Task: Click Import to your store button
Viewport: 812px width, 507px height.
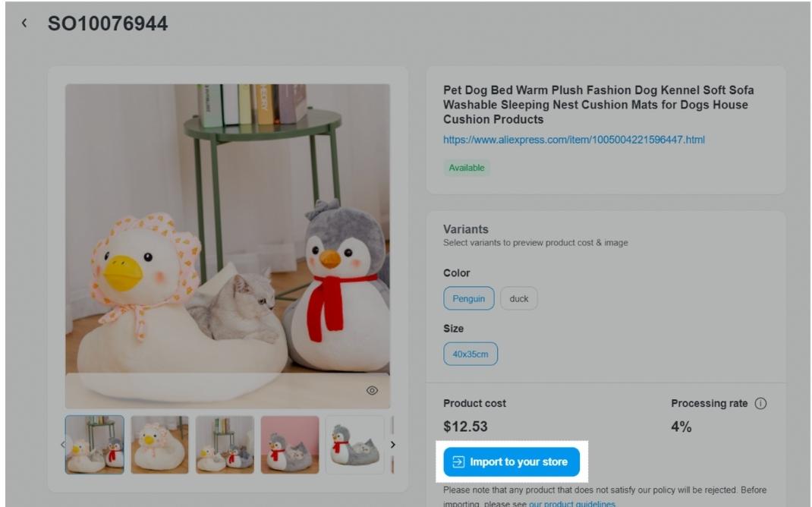Action: click(x=511, y=461)
